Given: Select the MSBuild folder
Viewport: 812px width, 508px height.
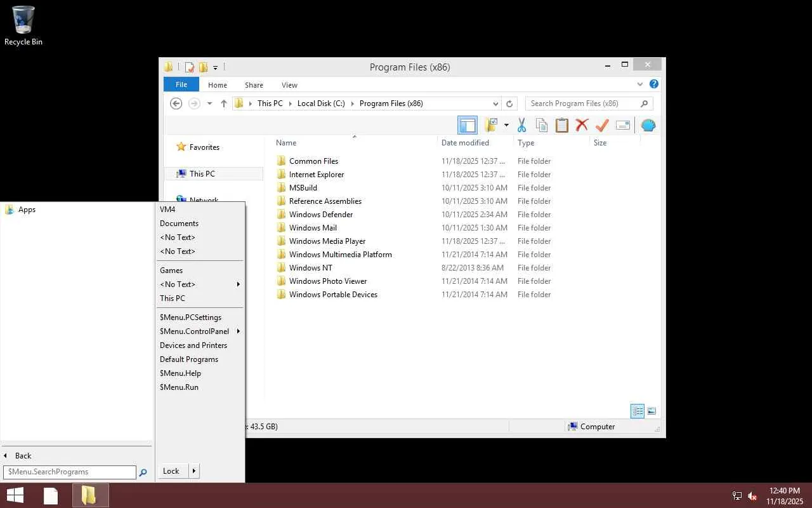Looking at the screenshot, I should pyautogui.click(x=303, y=188).
